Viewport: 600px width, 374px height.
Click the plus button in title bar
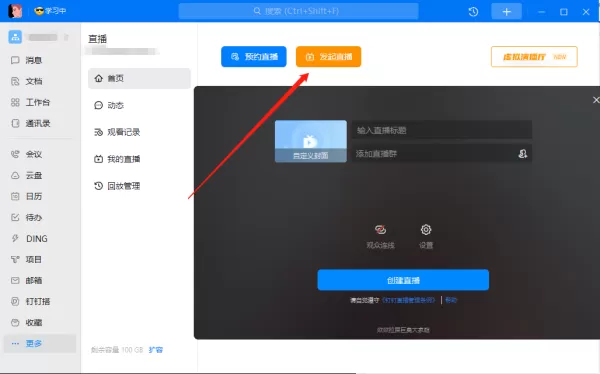506,12
